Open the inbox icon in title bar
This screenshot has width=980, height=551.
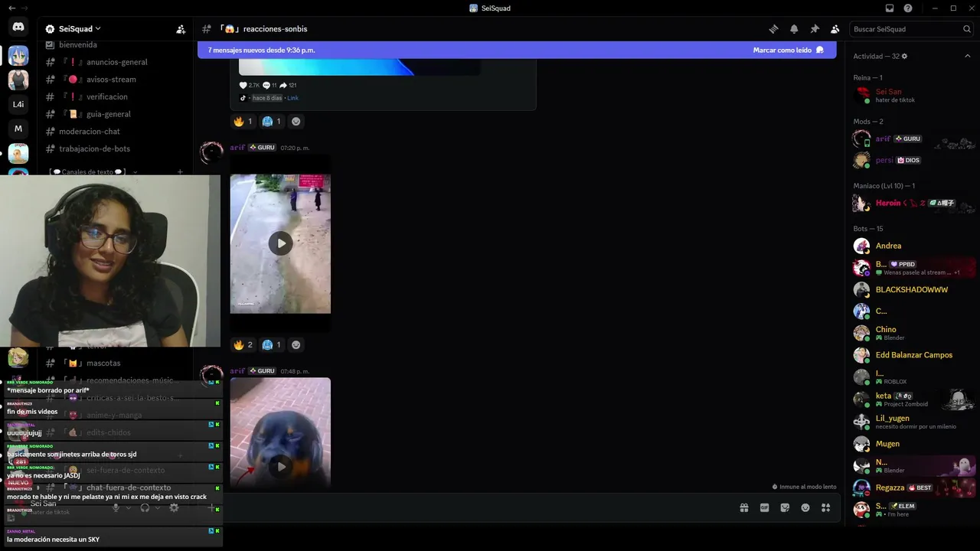tap(890, 8)
